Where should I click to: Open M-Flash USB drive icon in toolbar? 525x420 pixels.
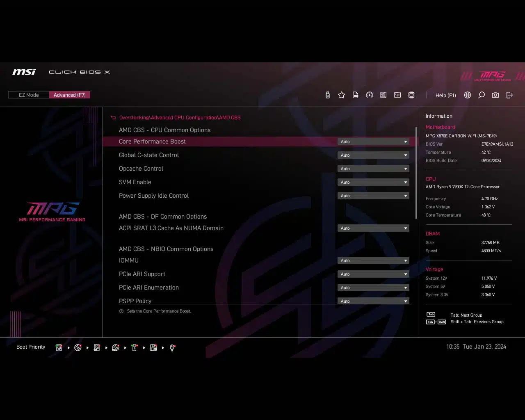coord(327,95)
